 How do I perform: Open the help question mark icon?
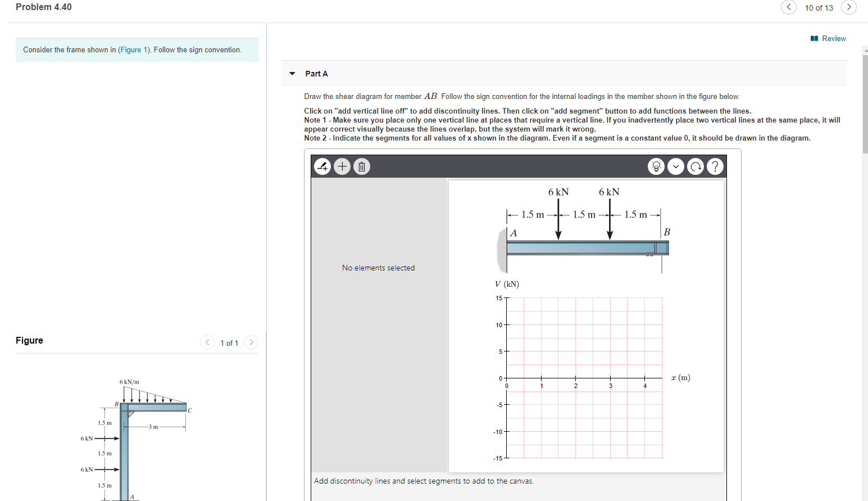pyautogui.click(x=715, y=166)
